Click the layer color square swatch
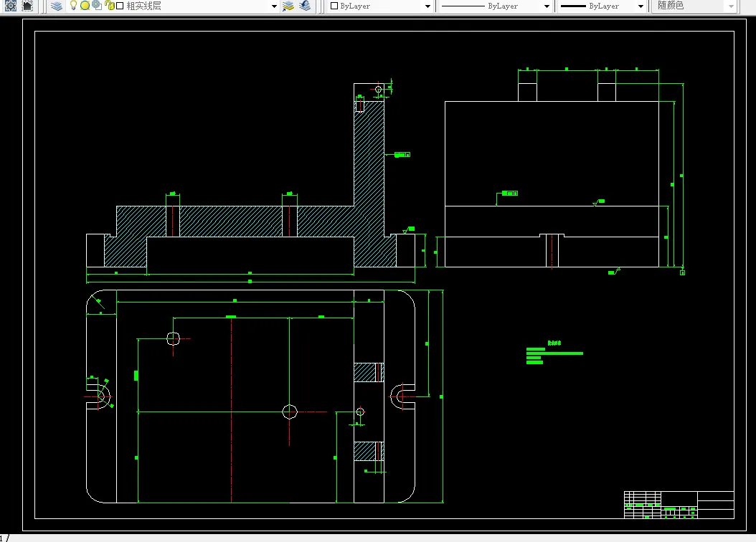This screenshot has height=542, width=756. 120,6
